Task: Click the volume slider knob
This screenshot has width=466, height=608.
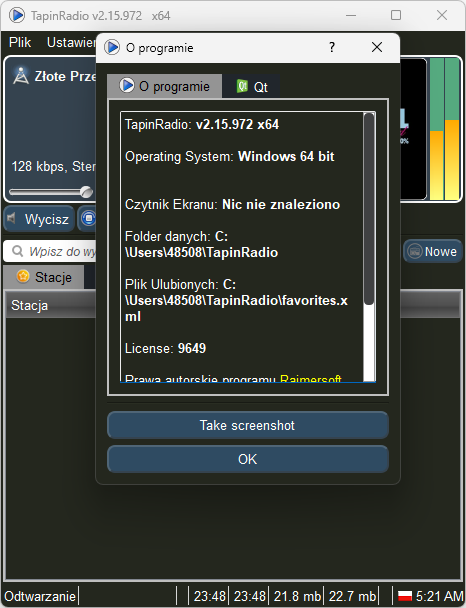Action: tap(86, 192)
